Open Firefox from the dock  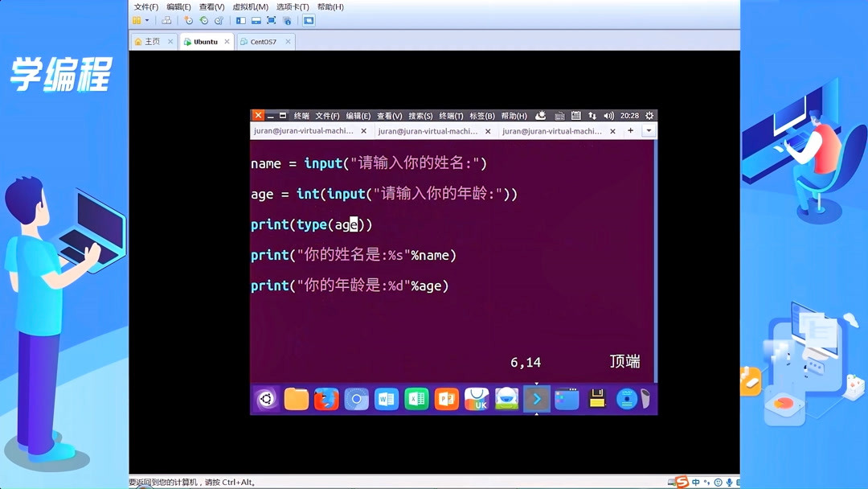click(325, 399)
